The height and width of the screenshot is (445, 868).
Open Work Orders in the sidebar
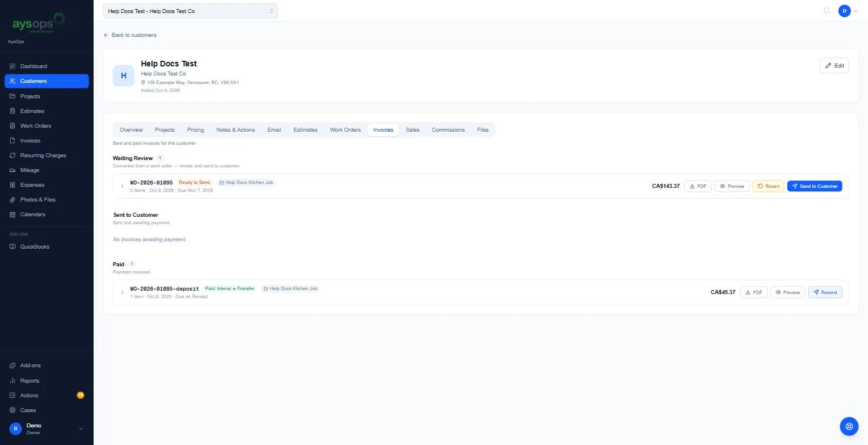[47, 126]
